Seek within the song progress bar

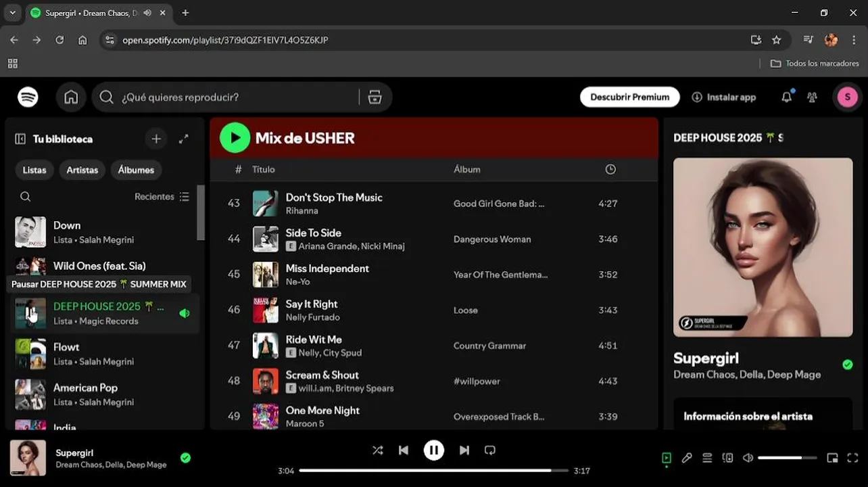click(434, 471)
